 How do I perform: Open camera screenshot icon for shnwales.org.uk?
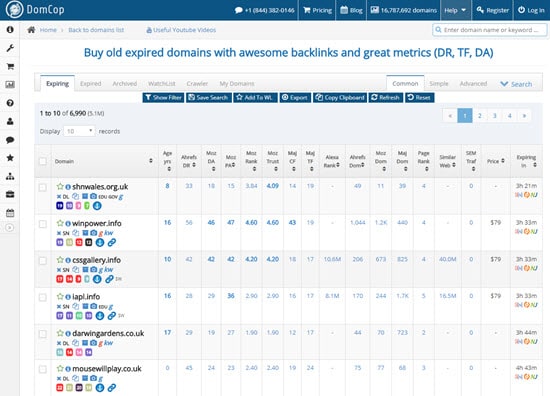(x=93, y=196)
